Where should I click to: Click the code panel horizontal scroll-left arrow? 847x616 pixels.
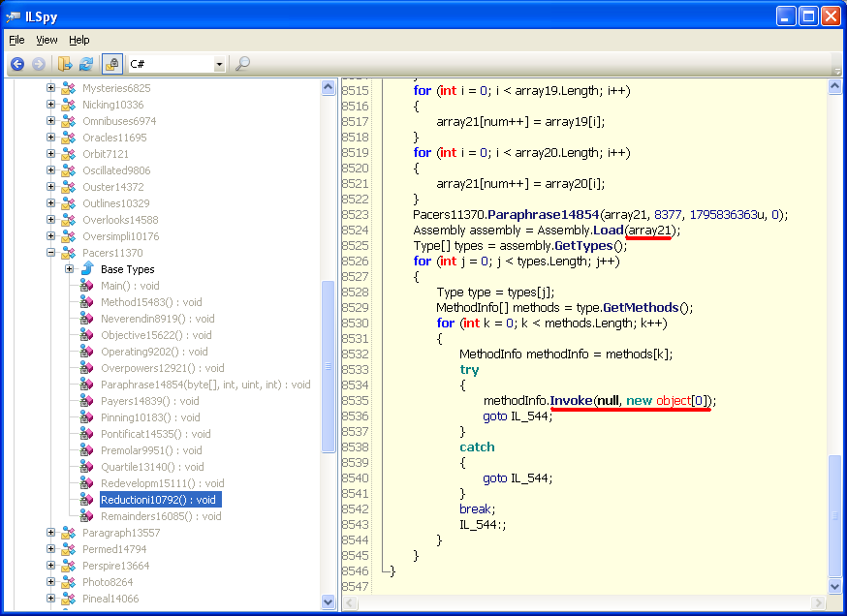point(350,602)
